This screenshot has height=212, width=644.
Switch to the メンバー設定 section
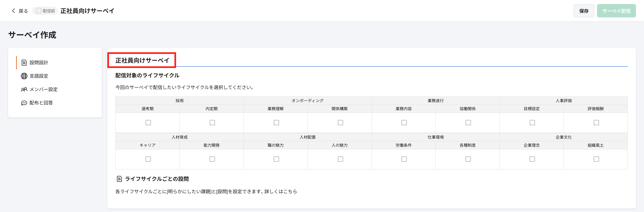pos(44,89)
